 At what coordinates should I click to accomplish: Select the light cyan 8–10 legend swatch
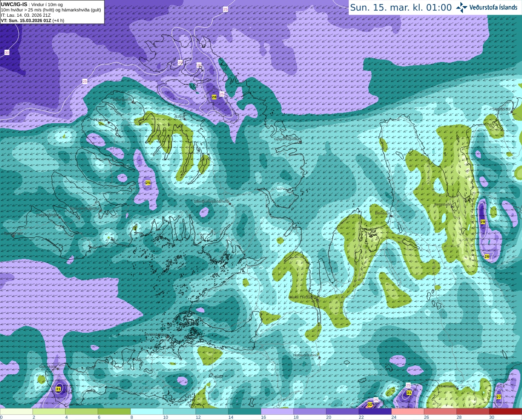(x=147, y=411)
